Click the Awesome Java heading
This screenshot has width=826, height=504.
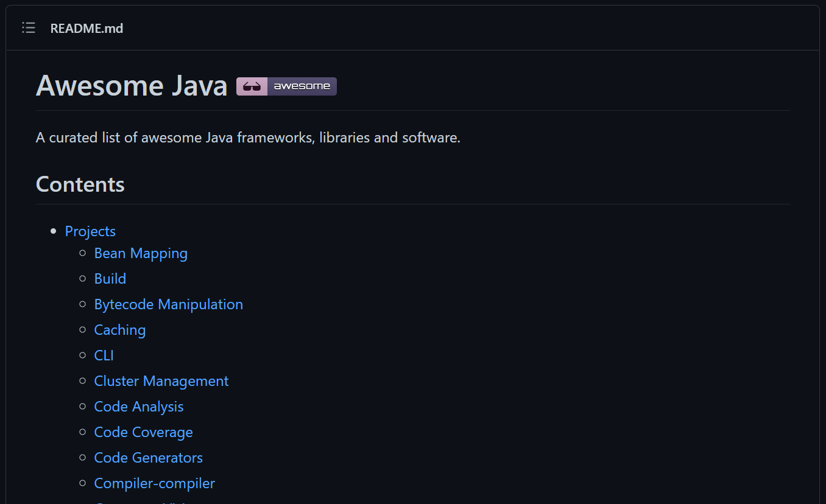132,86
